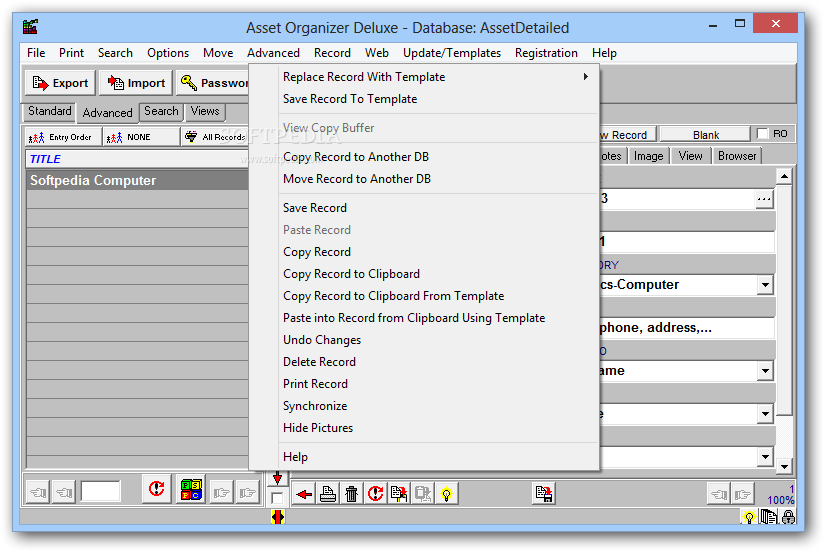The image size is (825, 552).
Task: Choose Help at the bottom of the Record menu
Action: [424, 457]
